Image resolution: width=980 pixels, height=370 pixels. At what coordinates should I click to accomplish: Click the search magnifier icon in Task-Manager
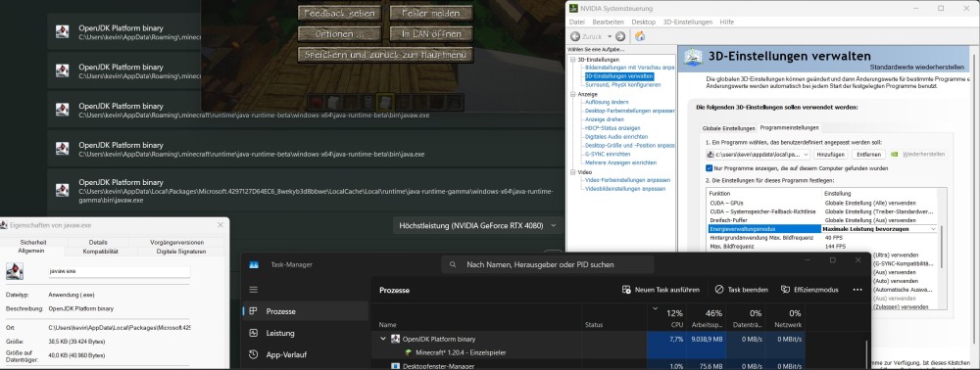click(x=453, y=264)
